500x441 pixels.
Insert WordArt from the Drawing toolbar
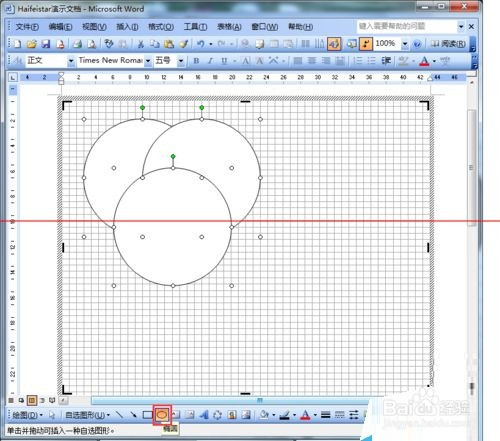pyautogui.click(x=204, y=415)
